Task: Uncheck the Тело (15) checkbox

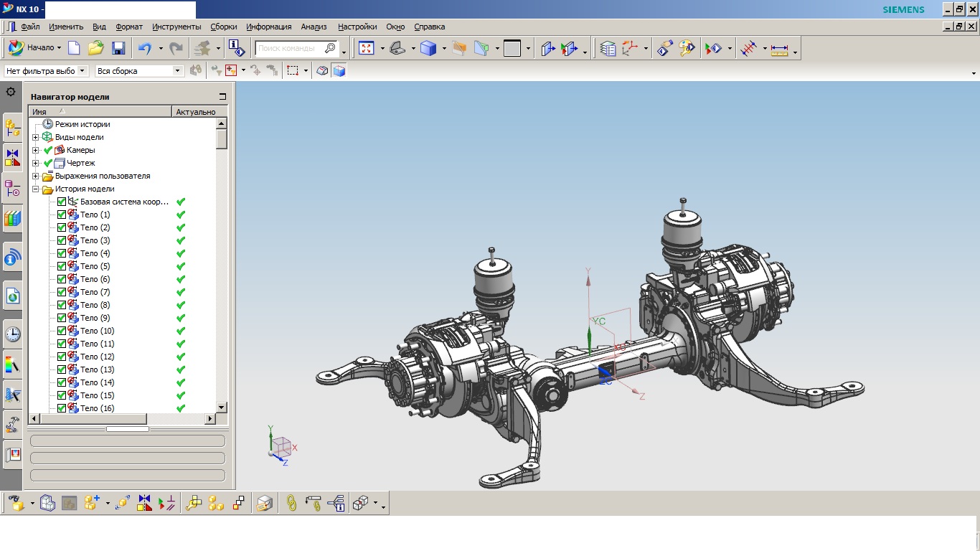Action: point(62,395)
